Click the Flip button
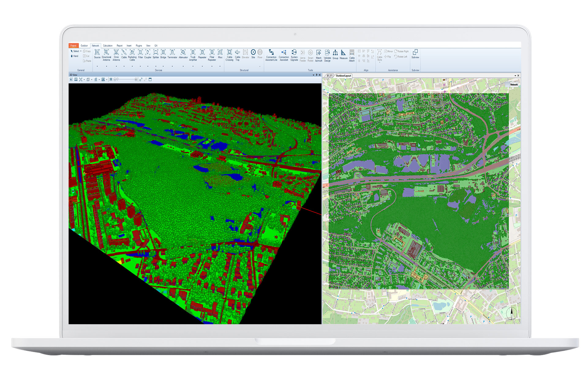Image resolution: width=588 pixels, height=380 pixels. tap(388, 57)
